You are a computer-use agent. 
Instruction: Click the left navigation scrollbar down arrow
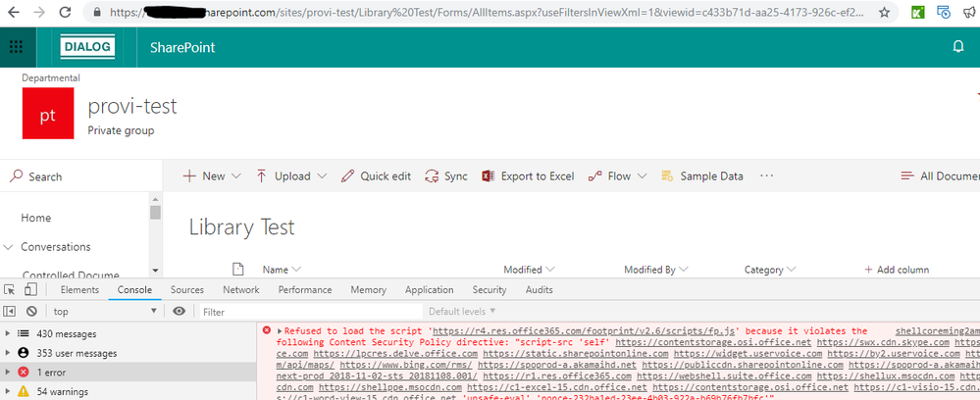click(155, 270)
